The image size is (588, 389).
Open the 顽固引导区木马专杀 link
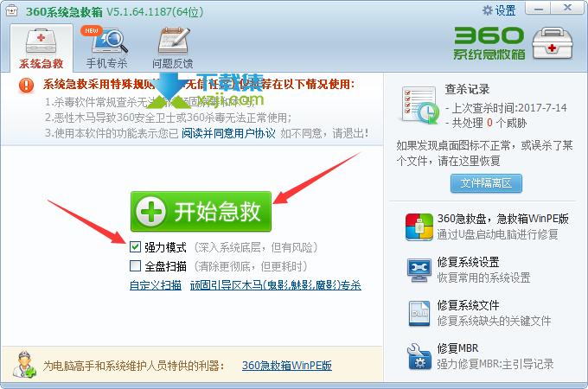coord(276,285)
